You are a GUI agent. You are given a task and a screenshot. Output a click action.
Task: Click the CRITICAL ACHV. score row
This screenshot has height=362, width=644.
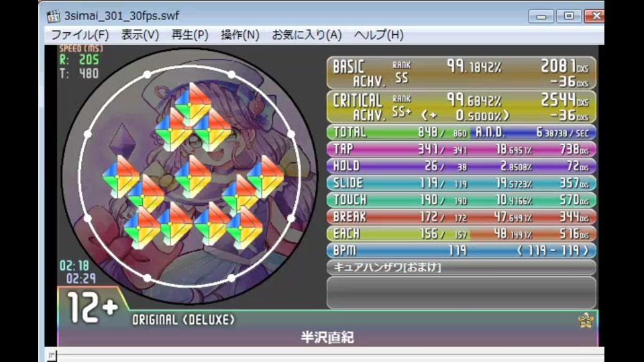pyautogui.click(x=462, y=107)
